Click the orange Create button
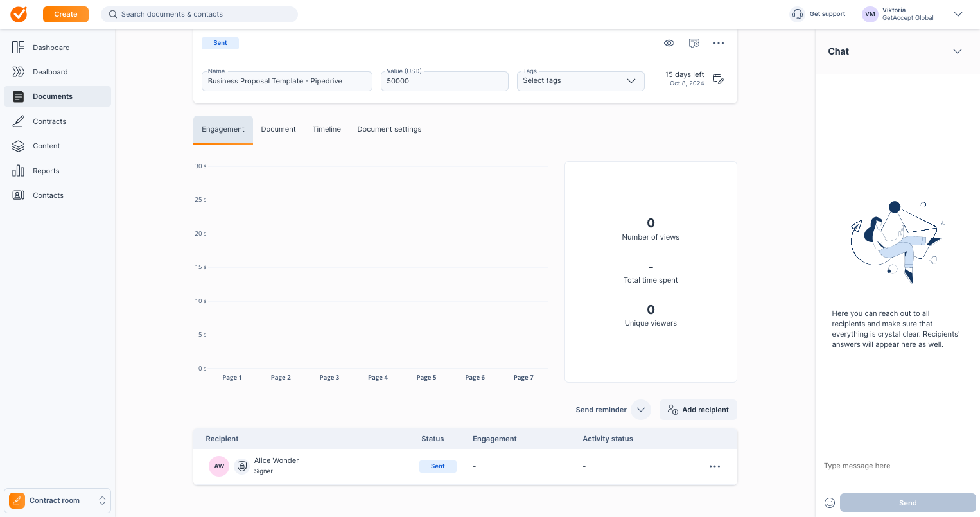The image size is (980, 517). click(66, 14)
